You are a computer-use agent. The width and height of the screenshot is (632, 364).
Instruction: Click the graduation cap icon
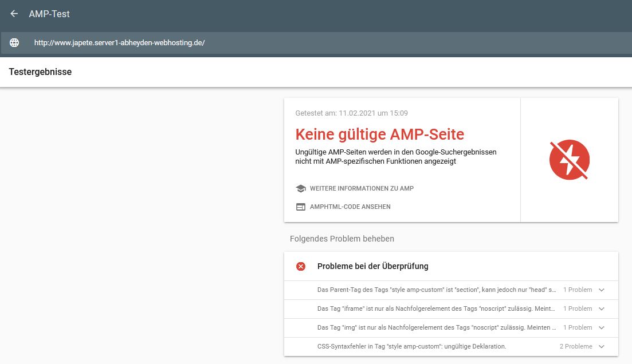[300, 188]
